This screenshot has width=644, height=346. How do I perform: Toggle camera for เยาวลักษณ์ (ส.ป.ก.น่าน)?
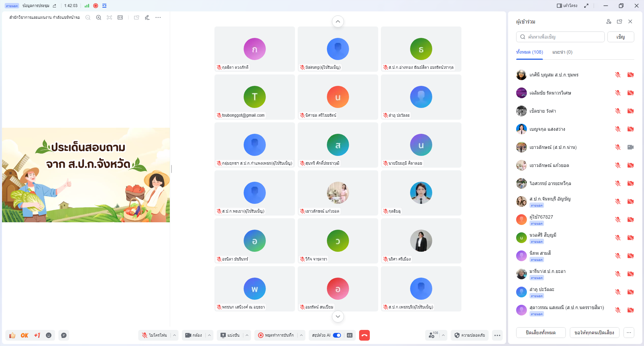point(631,147)
